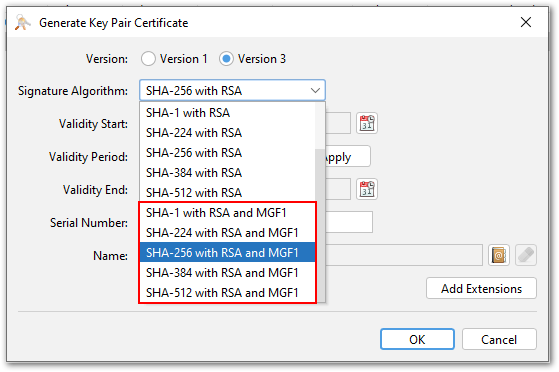
Task: Click the Serial Number input field
Action: click(x=349, y=222)
